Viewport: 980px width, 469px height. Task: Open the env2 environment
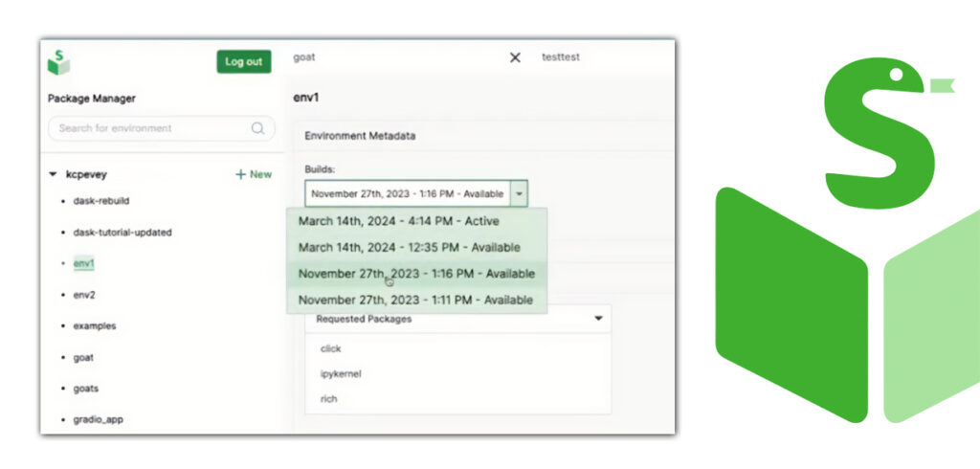pos(84,295)
